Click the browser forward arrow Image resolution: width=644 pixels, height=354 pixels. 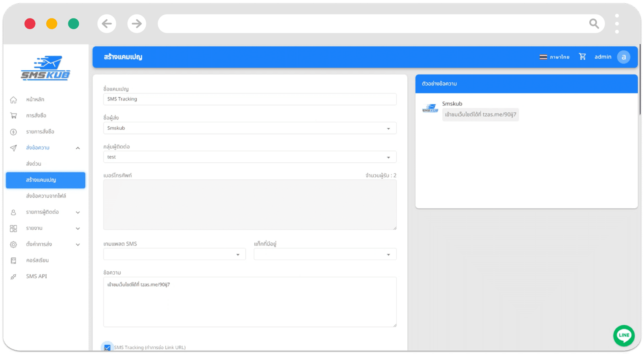click(137, 24)
